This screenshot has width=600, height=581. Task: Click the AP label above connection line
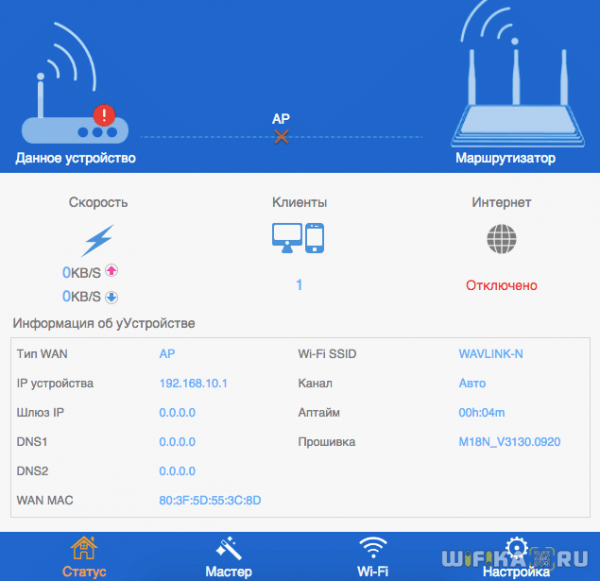(281, 119)
